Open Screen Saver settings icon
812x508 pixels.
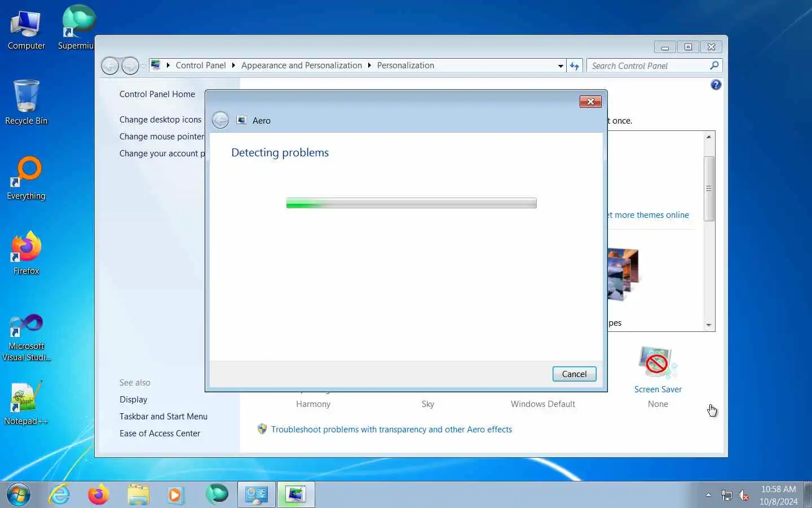[x=657, y=363]
